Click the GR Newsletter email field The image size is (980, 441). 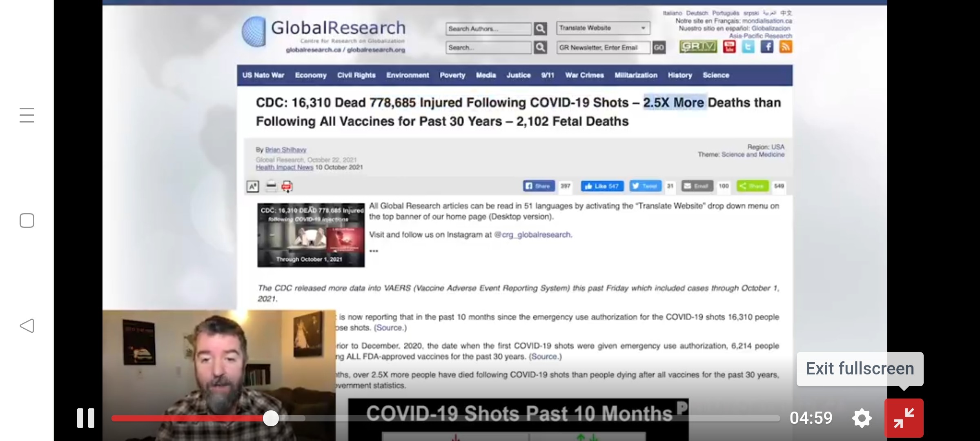(604, 47)
